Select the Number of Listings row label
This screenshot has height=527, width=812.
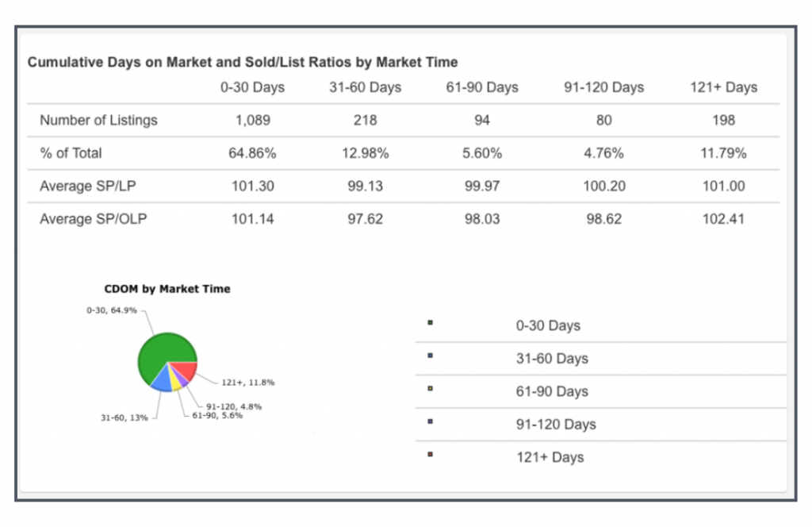tap(98, 121)
